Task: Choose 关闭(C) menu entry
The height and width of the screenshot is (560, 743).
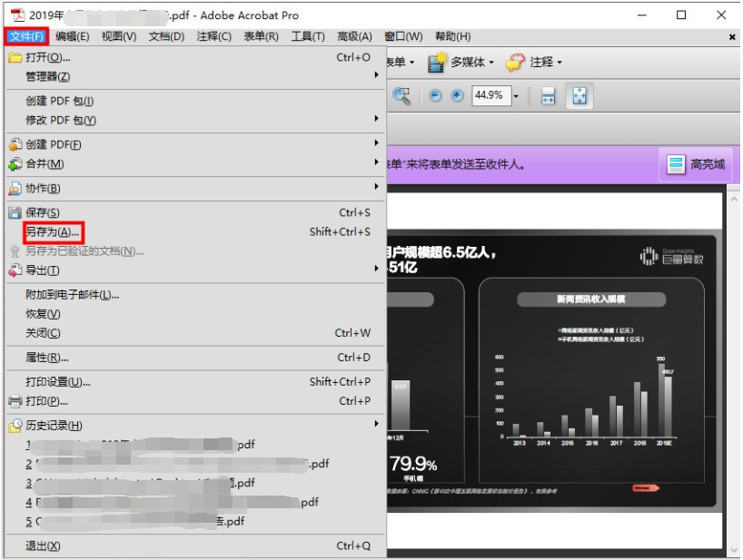Action: point(194,333)
